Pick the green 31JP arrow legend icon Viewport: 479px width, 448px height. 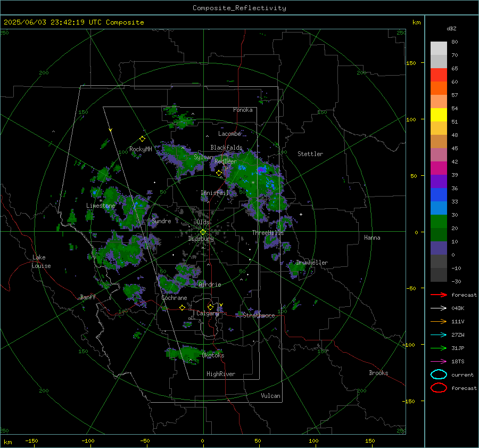click(439, 348)
